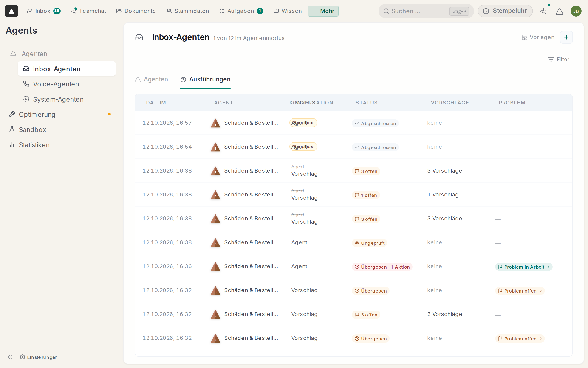Click the inbox tray icon beside the Inbox-Agenten heading
The height and width of the screenshot is (368, 588).
pyautogui.click(x=139, y=37)
